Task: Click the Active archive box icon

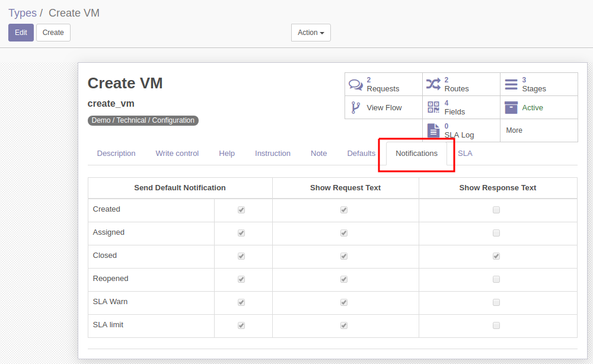Action: pyautogui.click(x=511, y=107)
